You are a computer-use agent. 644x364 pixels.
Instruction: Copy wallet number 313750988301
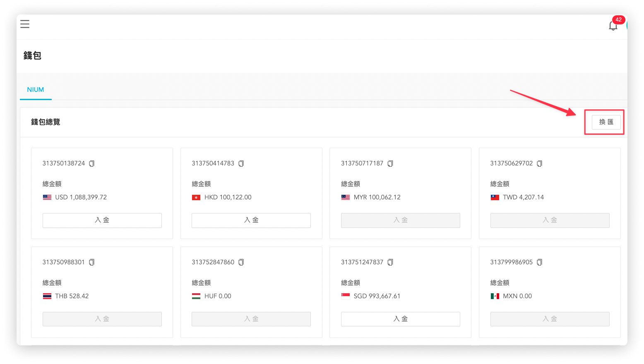pyautogui.click(x=92, y=262)
